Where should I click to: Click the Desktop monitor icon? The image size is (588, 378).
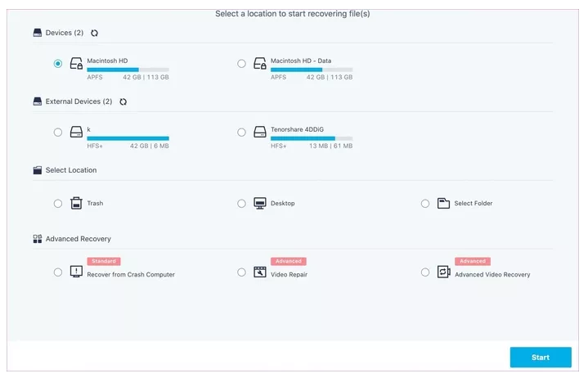260,203
